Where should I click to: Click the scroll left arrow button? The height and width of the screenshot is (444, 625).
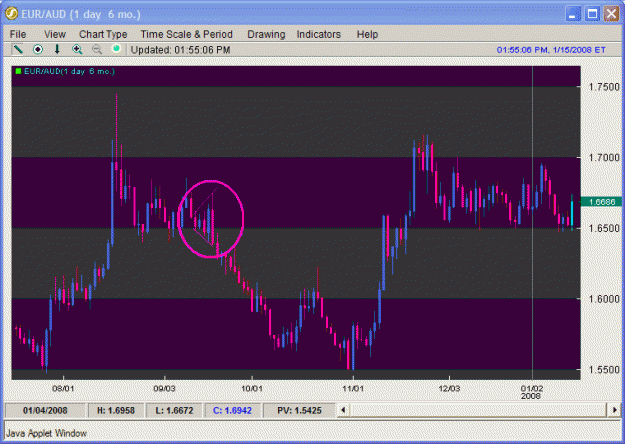point(343,410)
